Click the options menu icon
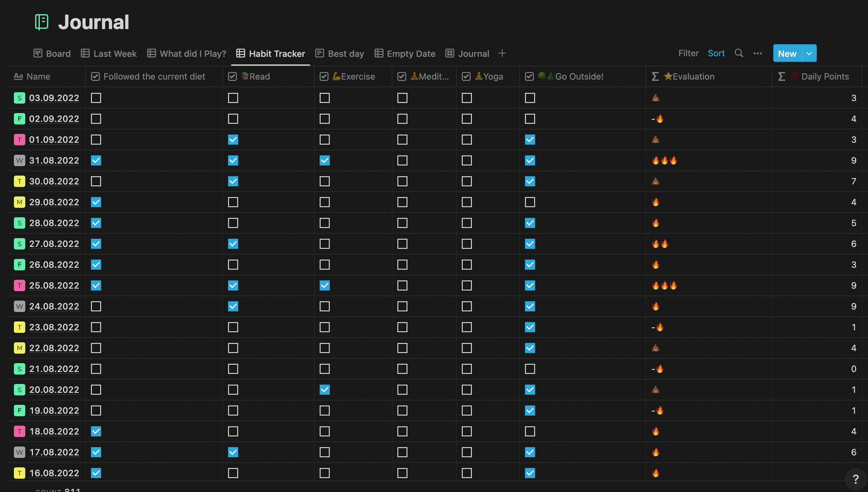868x492 pixels. [757, 53]
